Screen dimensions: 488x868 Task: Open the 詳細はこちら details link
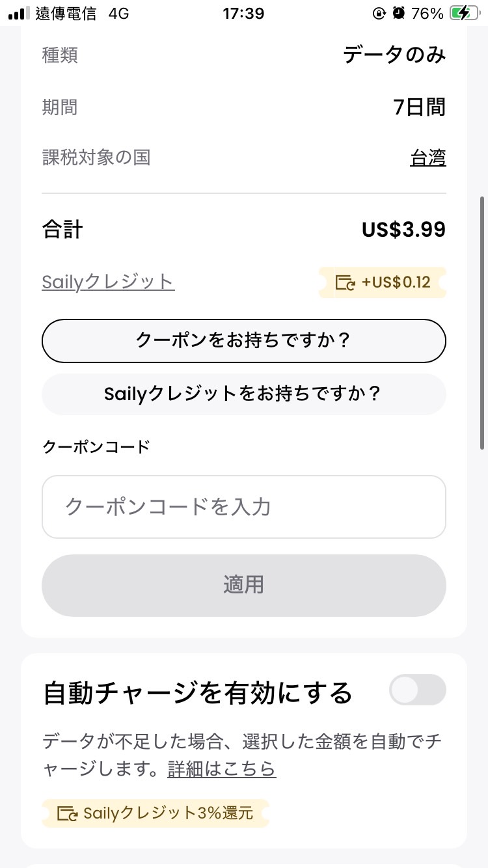point(221,769)
